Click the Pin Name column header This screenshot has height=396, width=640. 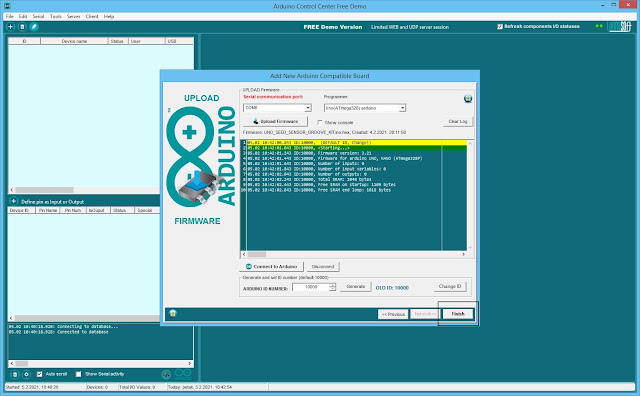[48, 210]
